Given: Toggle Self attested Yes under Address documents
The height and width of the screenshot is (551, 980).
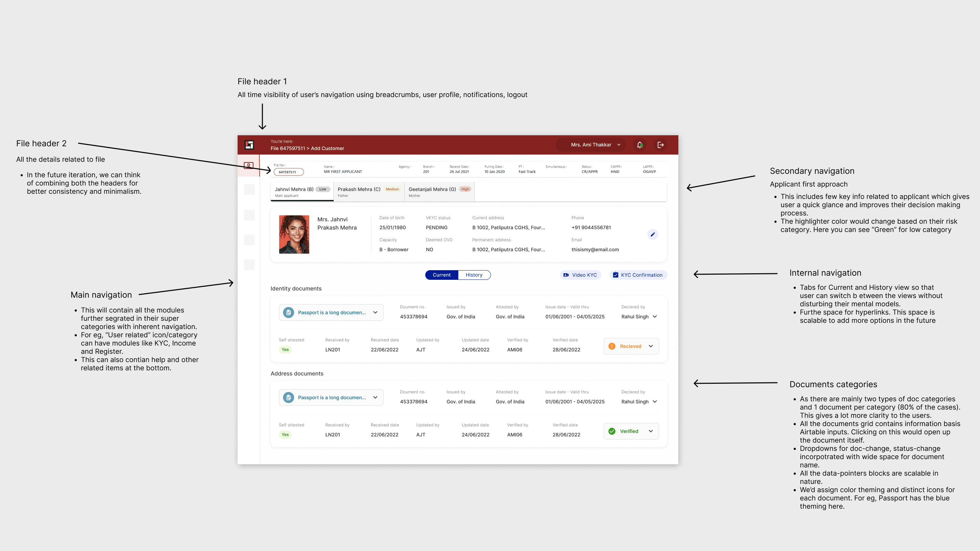Looking at the screenshot, I should [285, 434].
